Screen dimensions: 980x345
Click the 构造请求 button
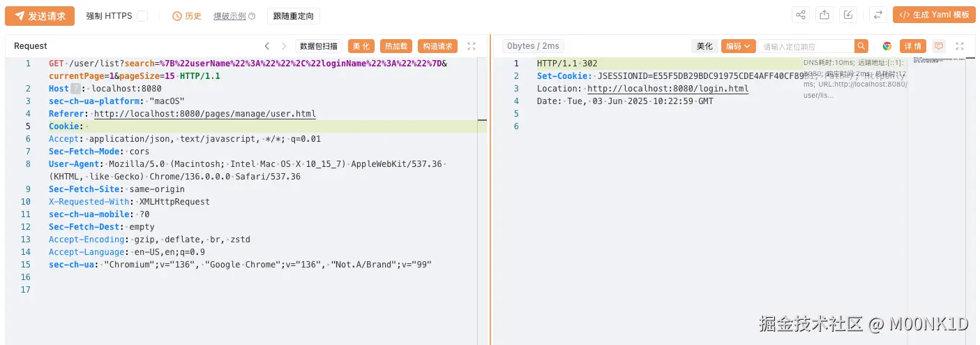coord(438,46)
